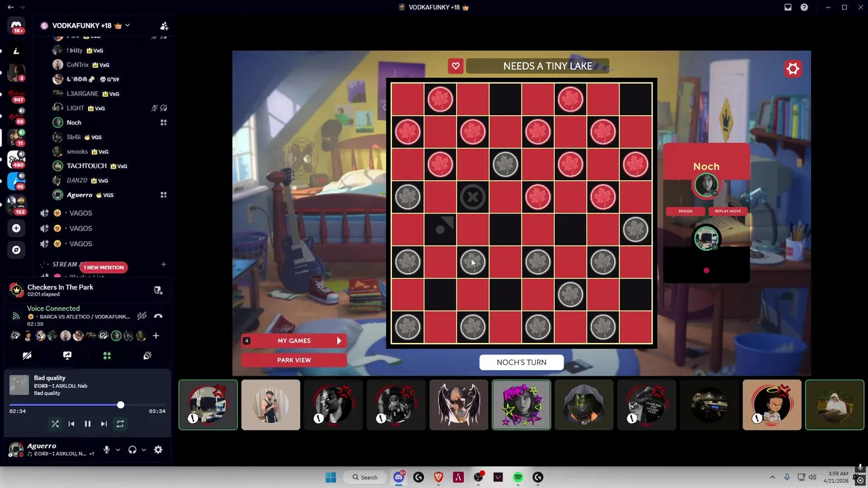
Task: Open Discord direct messages home icon
Action: pos(16,26)
